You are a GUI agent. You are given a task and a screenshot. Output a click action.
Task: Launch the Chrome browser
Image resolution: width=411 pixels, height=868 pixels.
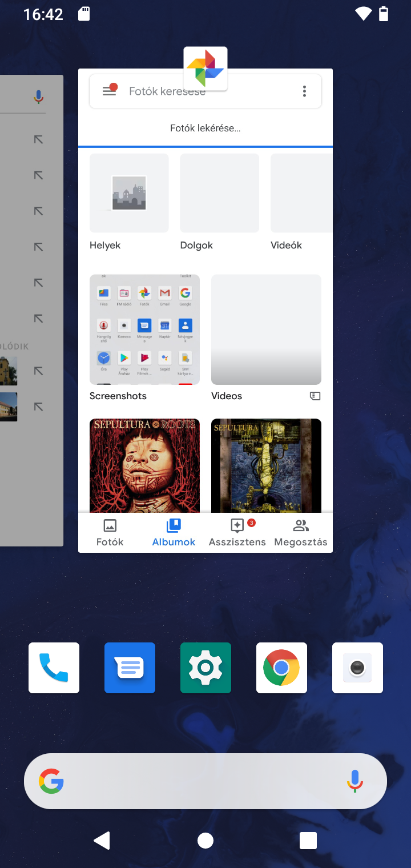coord(281,668)
